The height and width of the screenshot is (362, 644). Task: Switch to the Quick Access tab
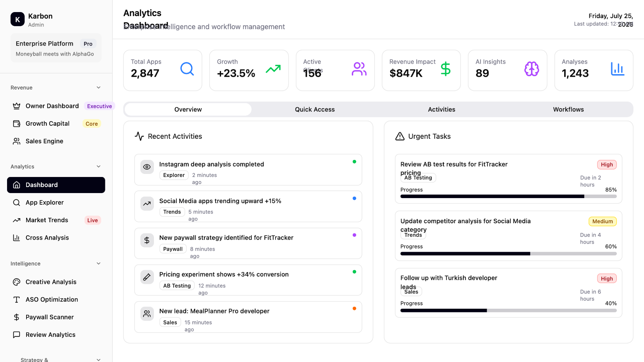315,110
